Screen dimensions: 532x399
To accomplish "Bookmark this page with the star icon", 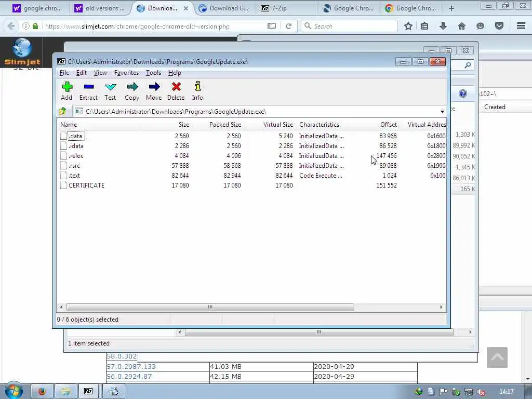I will (408, 26).
